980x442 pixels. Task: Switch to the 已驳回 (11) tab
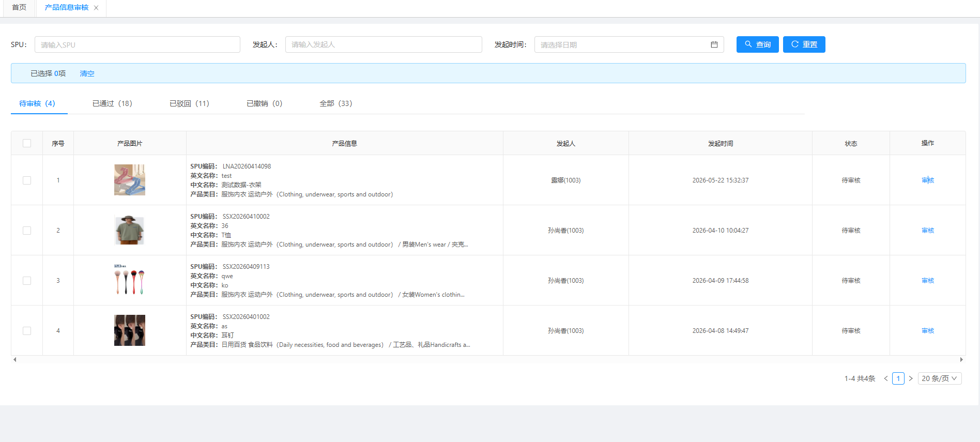point(190,103)
